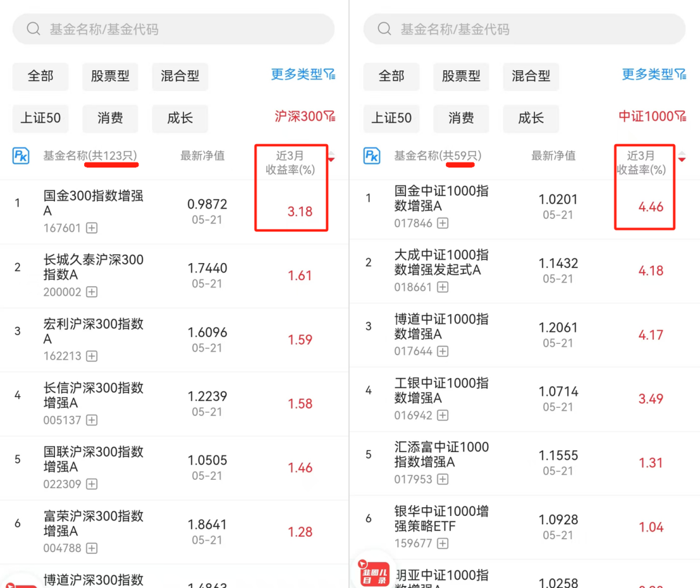Click return value 4.46

(651, 207)
